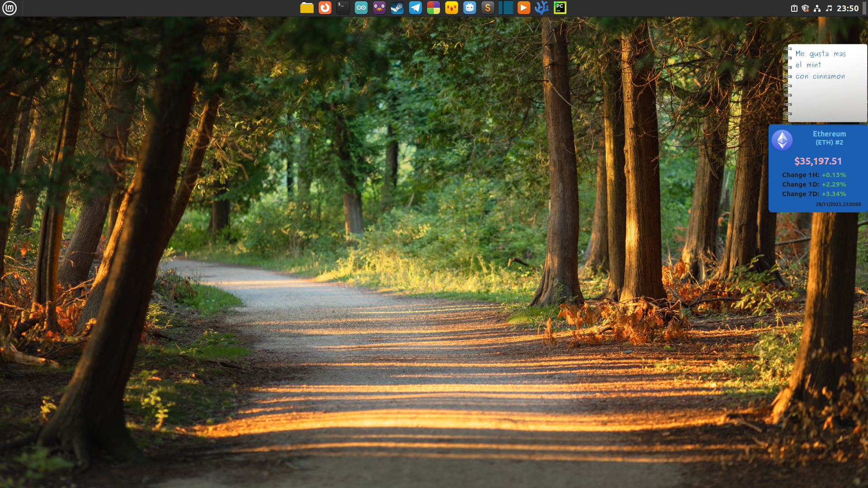Screen dimensions: 868x488
Task: Click the clipboard notification tray icon
Action: [x=794, y=8]
